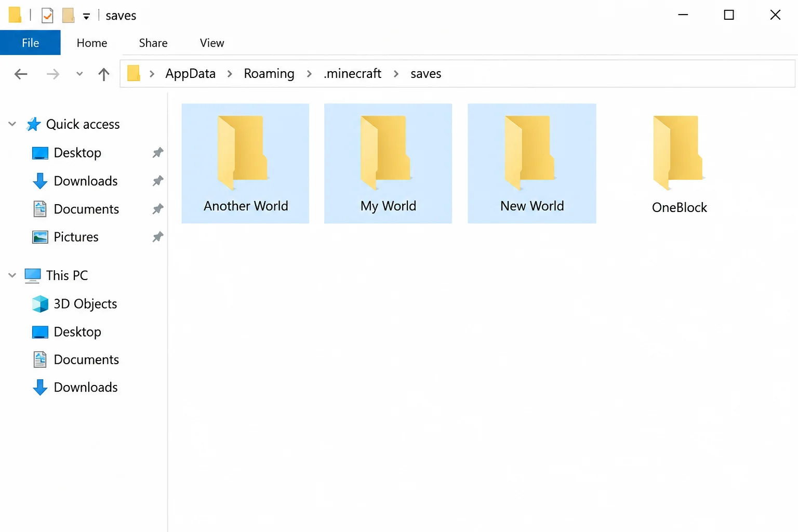Image resolution: width=798 pixels, height=532 pixels.
Task: Select the Another World folder
Action: [x=245, y=164]
